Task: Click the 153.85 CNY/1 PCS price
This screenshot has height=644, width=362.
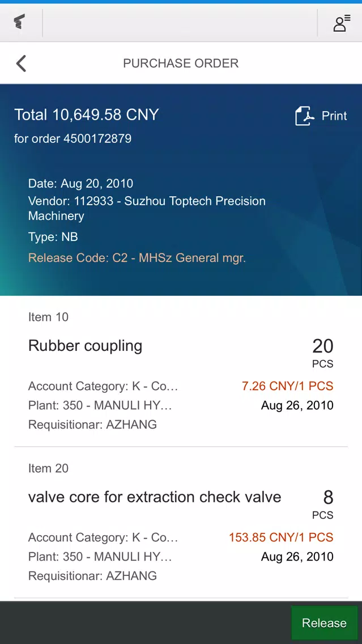Action: [281, 537]
